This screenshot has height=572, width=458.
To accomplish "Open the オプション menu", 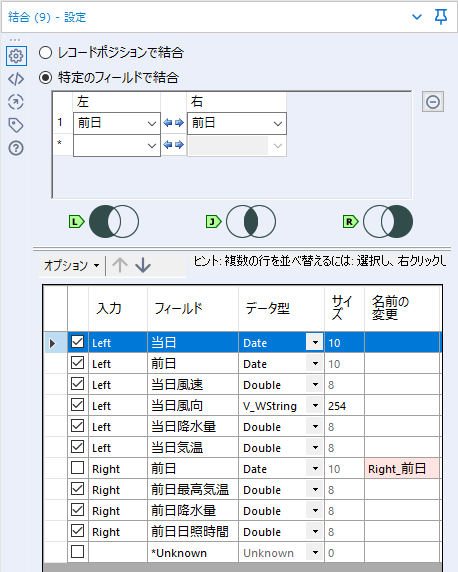I will (72, 266).
